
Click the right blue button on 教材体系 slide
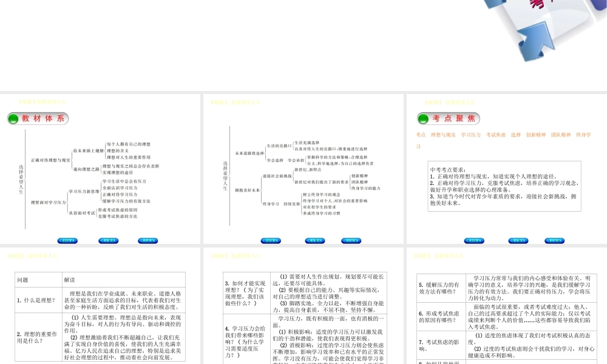click(x=148, y=241)
